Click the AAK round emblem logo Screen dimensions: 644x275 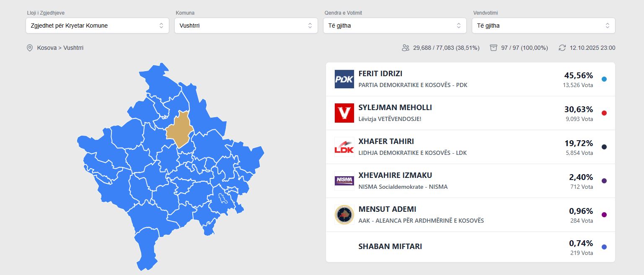click(344, 215)
